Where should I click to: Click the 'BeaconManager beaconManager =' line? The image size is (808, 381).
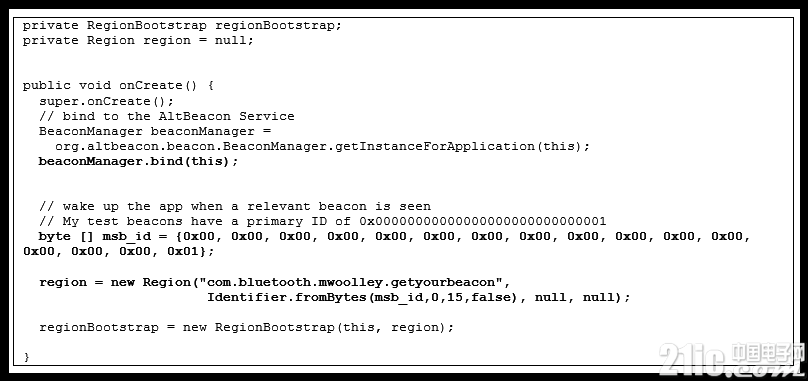pos(155,131)
